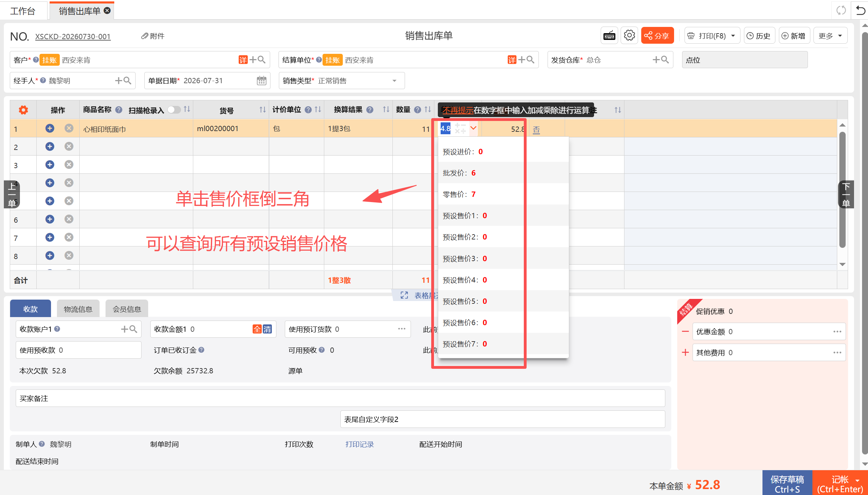The image size is (868, 495).
Task: Click the refresh icon at top right
Action: (841, 10)
